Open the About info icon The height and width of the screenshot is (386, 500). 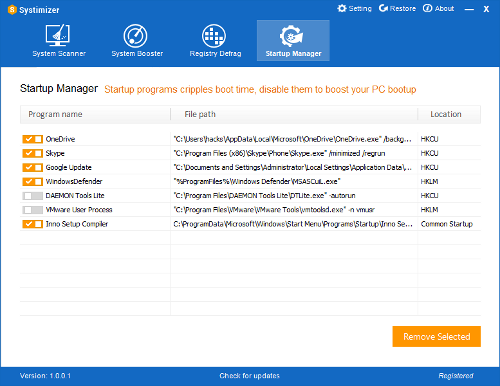pyautogui.click(x=427, y=8)
